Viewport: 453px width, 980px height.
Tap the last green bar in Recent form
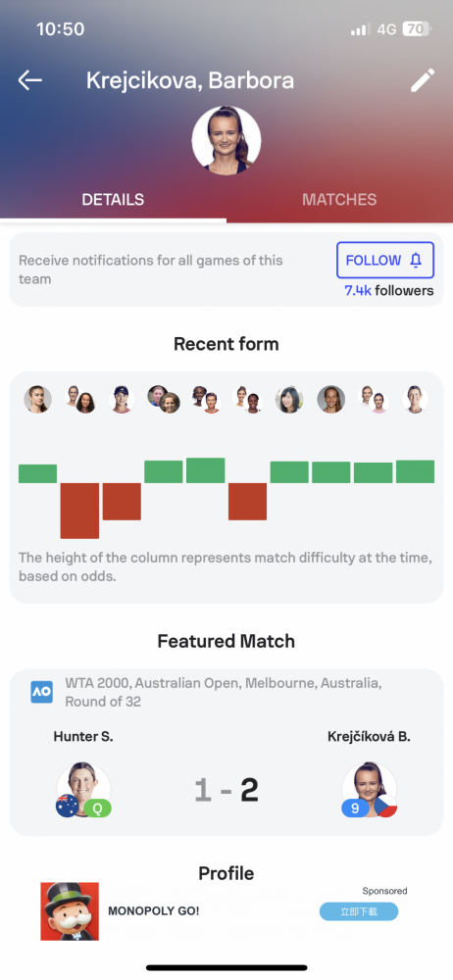point(415,472)
